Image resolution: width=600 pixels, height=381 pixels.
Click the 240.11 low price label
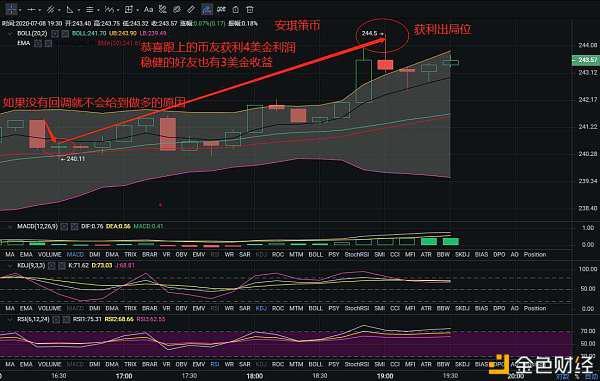tap(75, 159)
